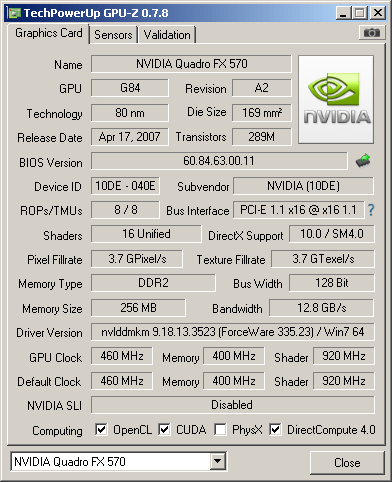
Task: Click the GPU-Z title bar app icon
Action: 15,13
